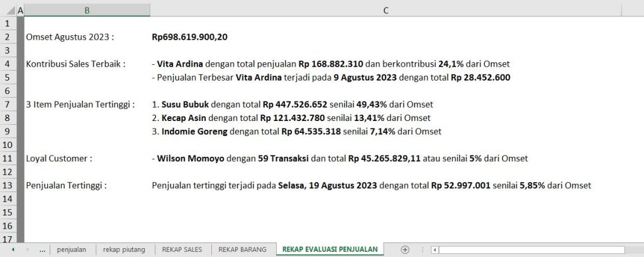The height and width of the screenshot is (257, 644).
Task: Click the Susu Bubuk item line
Action: click(x=292, y=105)
